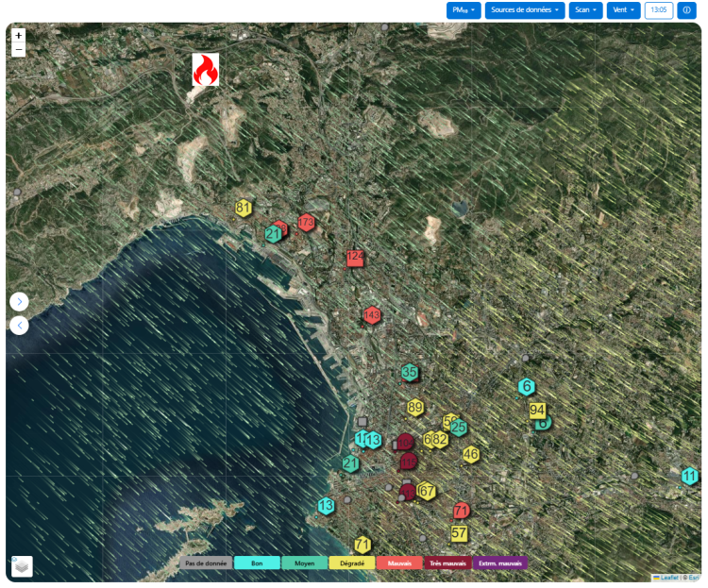Open the PM10 pollutant dropdown
Image resolution: width=708 pixels, height=588 pixels.
click(x=464, y=10)
